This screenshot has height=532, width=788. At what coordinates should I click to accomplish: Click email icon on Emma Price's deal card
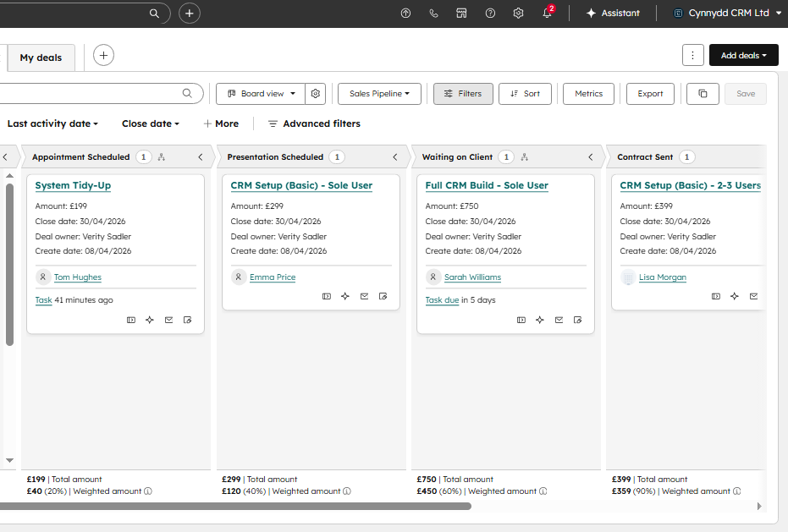(x=364, y=296)
